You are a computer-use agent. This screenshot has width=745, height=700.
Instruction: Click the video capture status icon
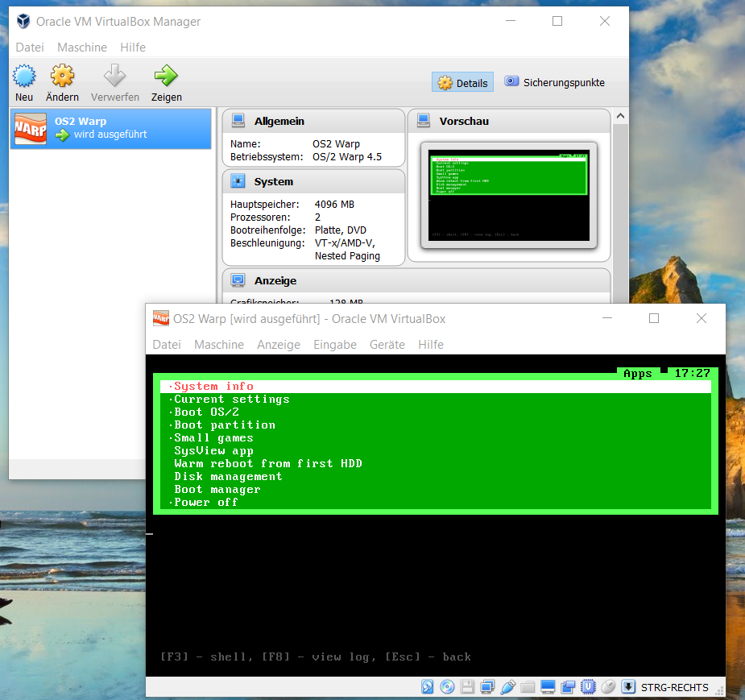click(x=568, y=686)
